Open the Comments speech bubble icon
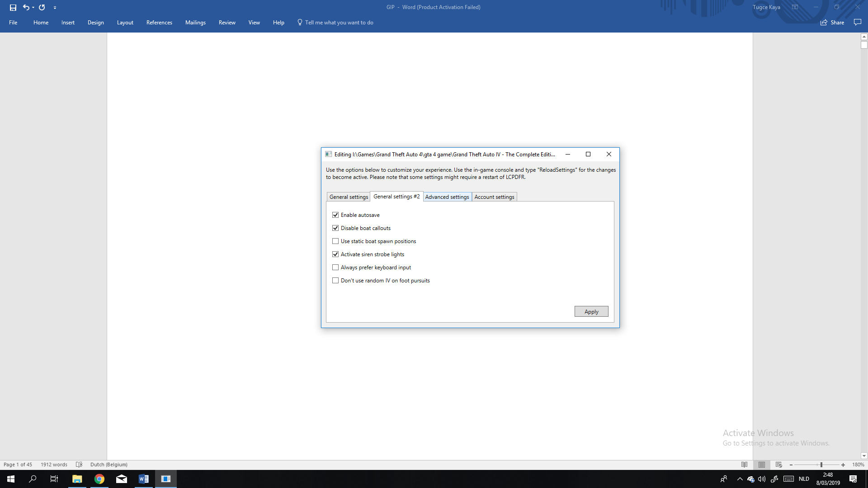 857,22
